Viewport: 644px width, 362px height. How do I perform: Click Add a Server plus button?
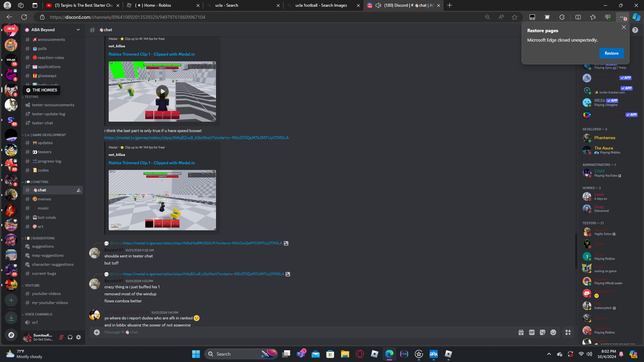click(x=11, y=300)
